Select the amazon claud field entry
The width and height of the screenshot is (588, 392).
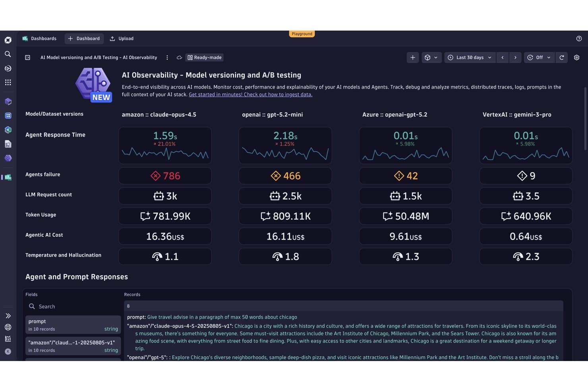click(x=73, y=346)
